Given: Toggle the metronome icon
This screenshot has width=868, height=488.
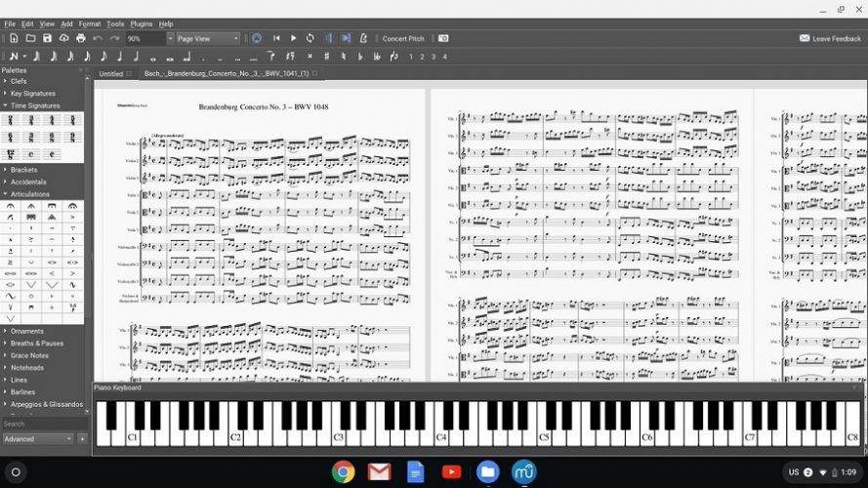Looking at the screenshot, I should pyautogui.click(x=363, y=38).
